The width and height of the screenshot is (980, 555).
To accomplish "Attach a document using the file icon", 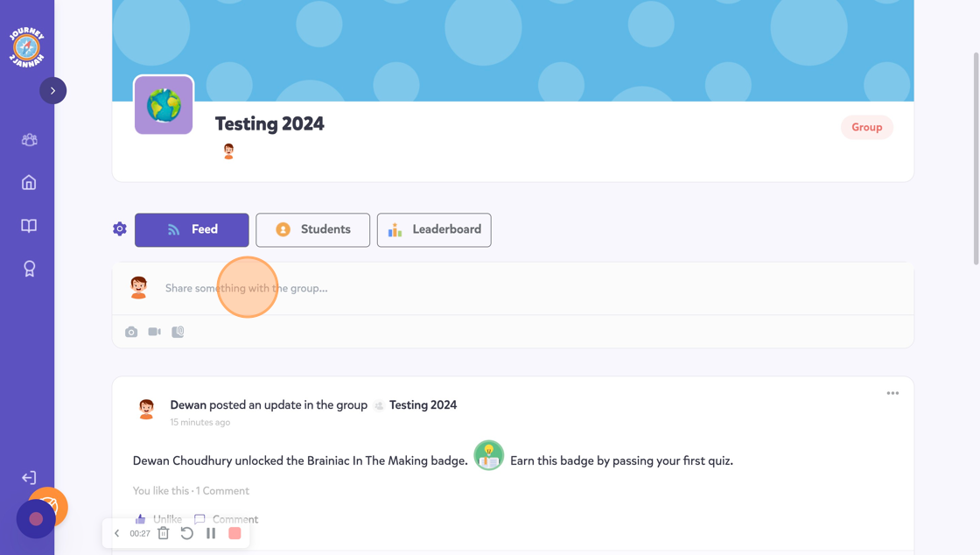I will pyautogui.click(x=178, y=332).
